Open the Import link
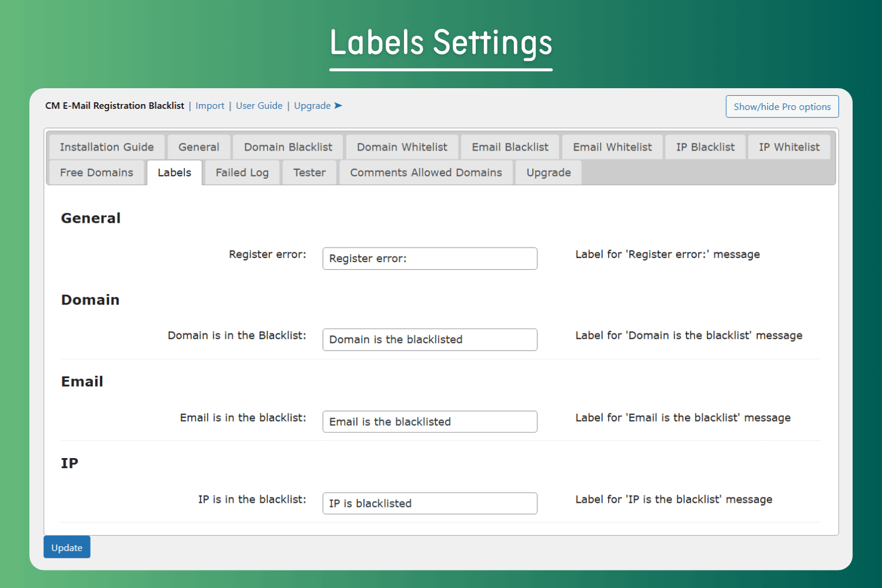 [210, 106]
